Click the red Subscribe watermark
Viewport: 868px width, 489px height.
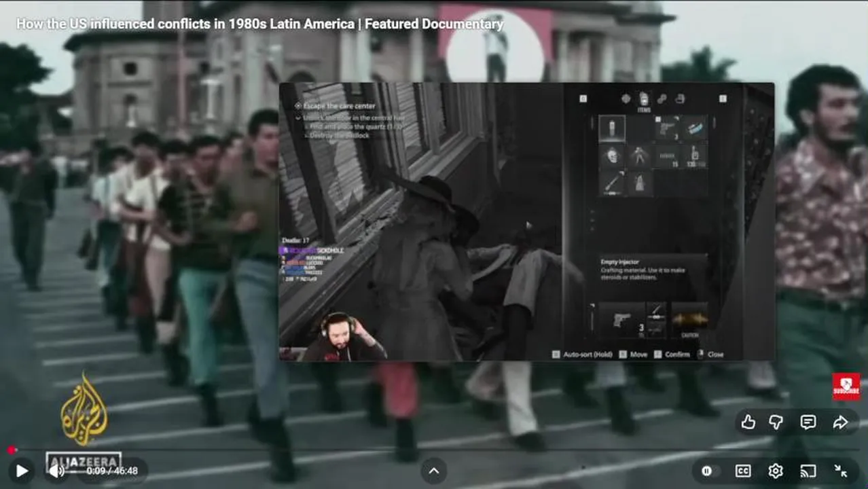tap(846, 386)
